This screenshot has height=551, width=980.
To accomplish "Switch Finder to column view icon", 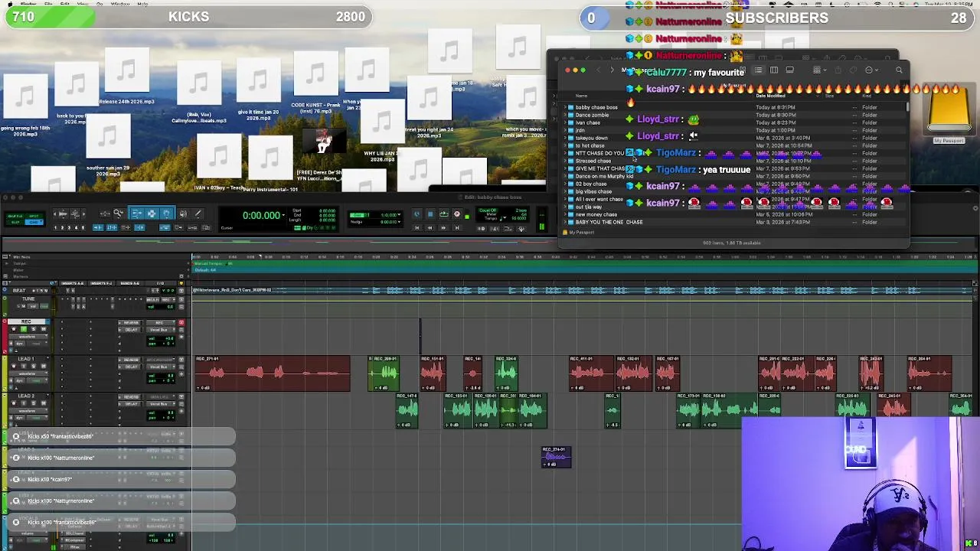I will (x=774, y=70).
